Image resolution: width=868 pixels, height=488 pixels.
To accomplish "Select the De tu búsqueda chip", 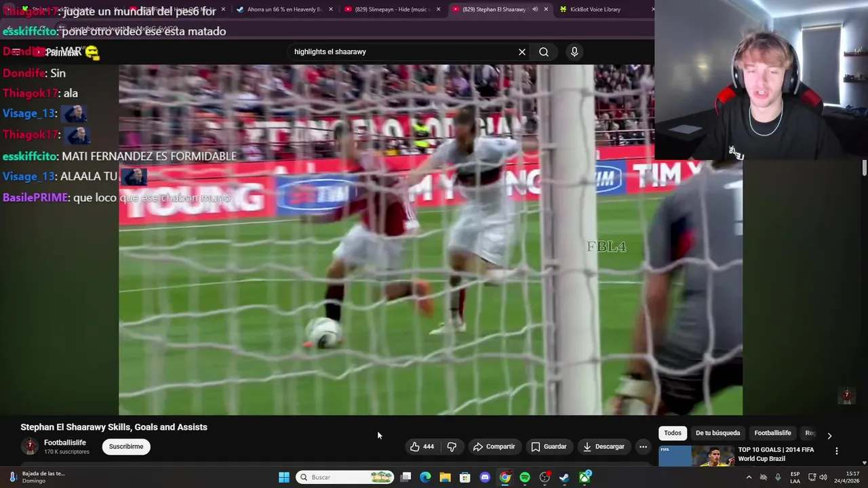I will click(x=717, y=433).
